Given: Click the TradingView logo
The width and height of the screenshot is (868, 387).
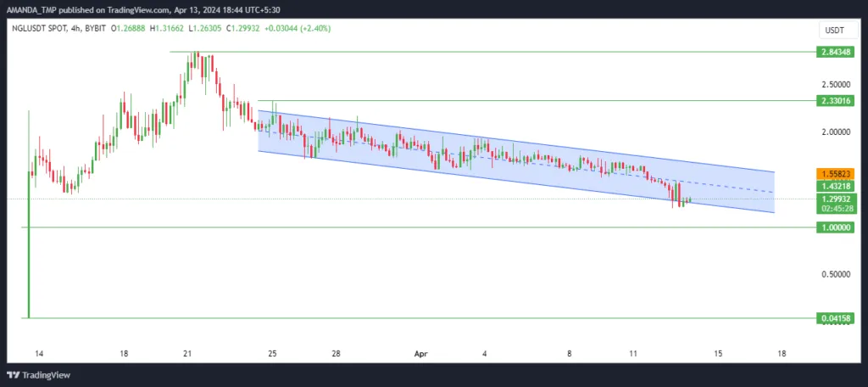Looking at the screenshot, I should pyautogui.click(x=39, y=375).
